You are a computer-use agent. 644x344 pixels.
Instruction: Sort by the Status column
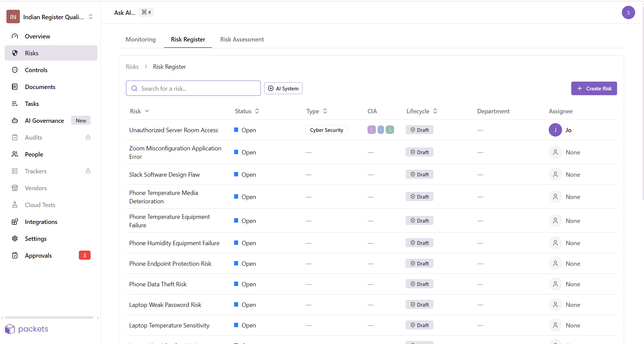tap(257, 111)
